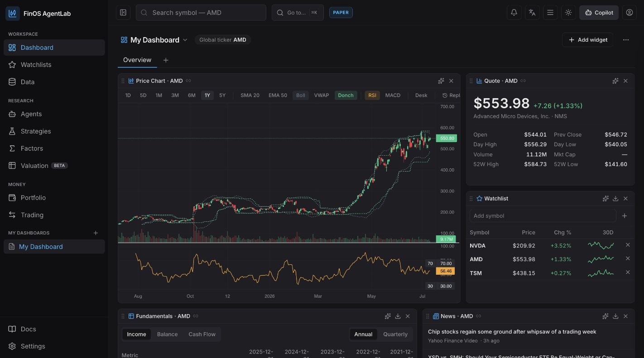
Task: Disable the Donch indicator
Action: [x=346, y=95]
